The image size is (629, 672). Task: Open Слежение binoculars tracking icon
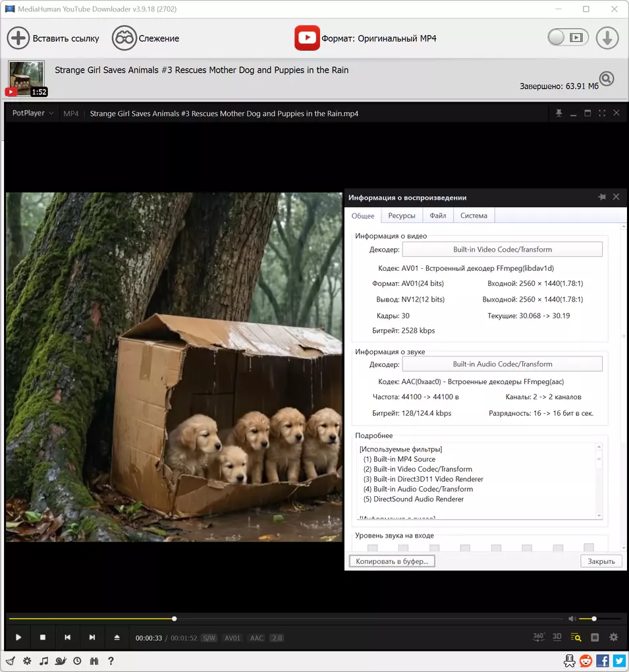point(124,38)
